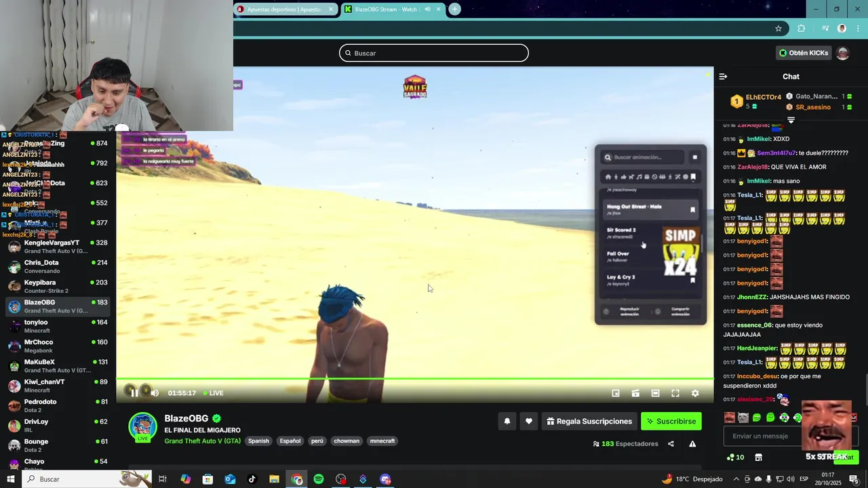This screenshot has height=488, width=868.
Task: Open the user profile avatar menu
Action: pyautogui.click(x=843, y=53)
